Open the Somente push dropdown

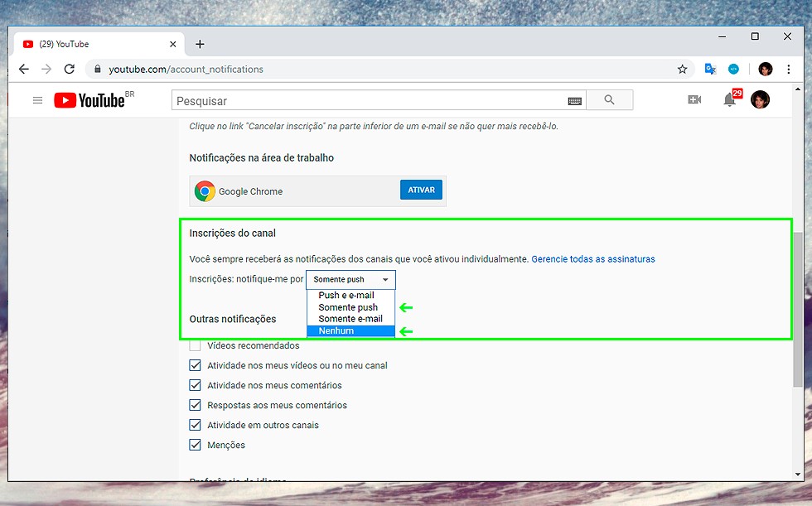[x=350, y=279]
